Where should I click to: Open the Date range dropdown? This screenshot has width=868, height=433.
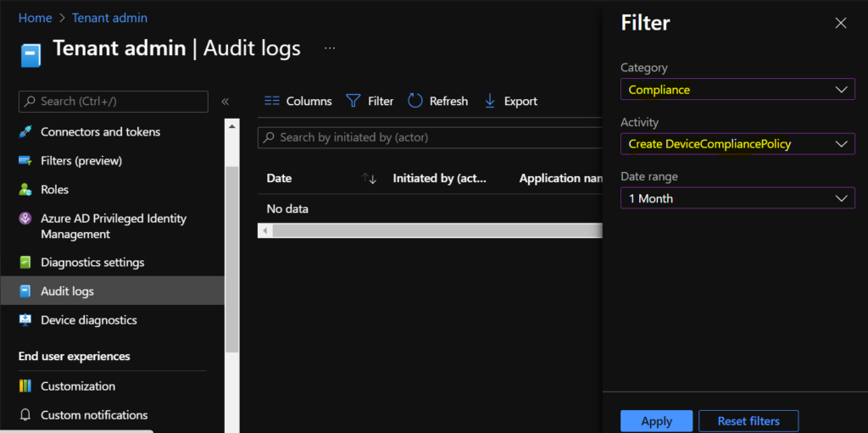click(738, 198)
